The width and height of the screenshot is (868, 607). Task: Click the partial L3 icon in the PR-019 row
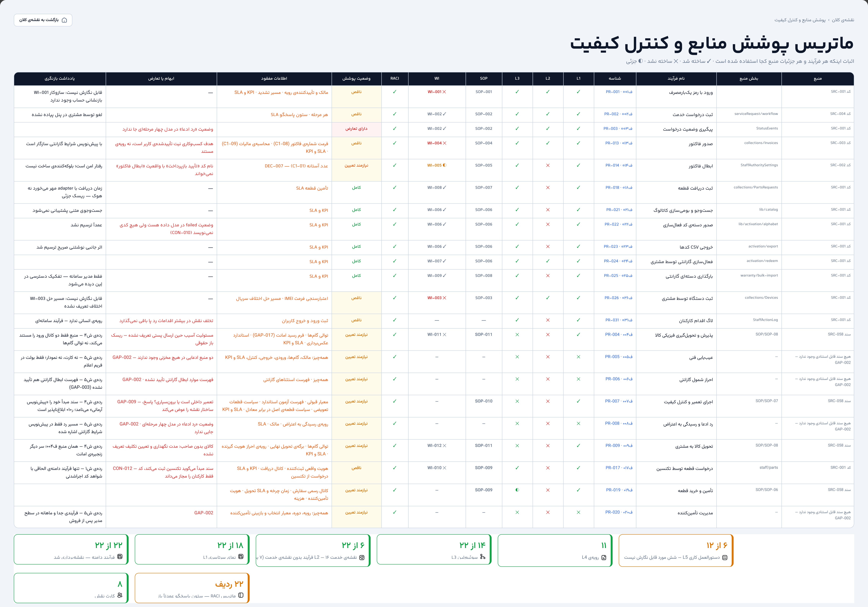(x=517, y=490)
